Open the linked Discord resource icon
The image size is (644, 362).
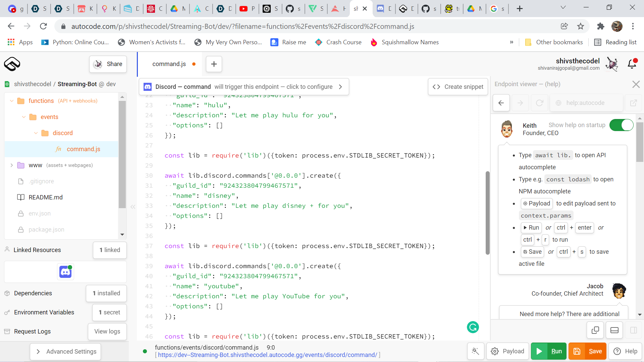tap(65, 272)
